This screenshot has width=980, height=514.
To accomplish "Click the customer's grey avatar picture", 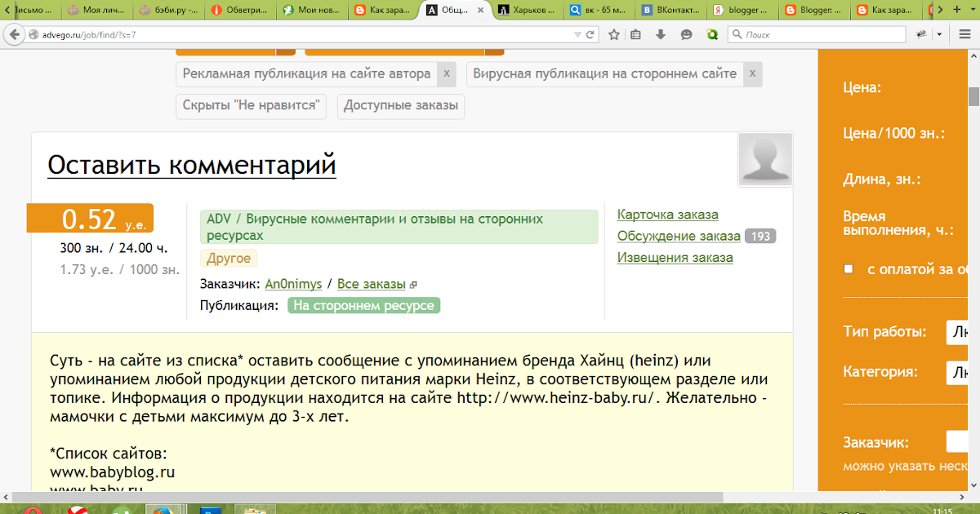I will point(765,159).
